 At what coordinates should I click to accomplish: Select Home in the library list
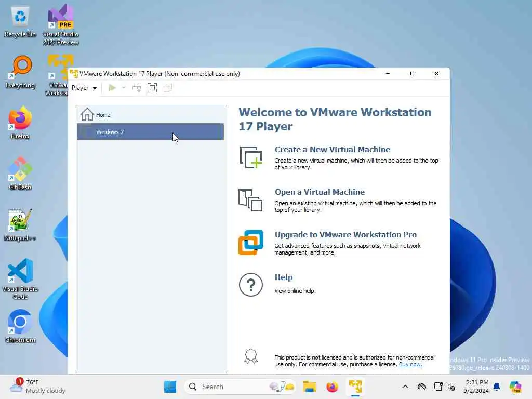pyautogui.click(x=150, y=115)
